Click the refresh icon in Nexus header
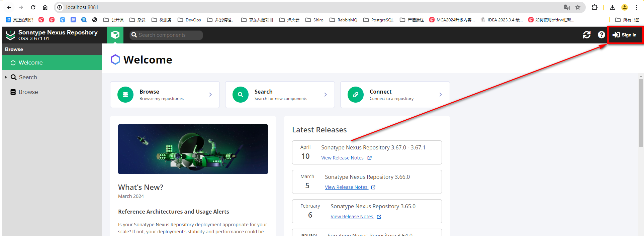This screenshot has height=236, width=644. pos(586,35)
